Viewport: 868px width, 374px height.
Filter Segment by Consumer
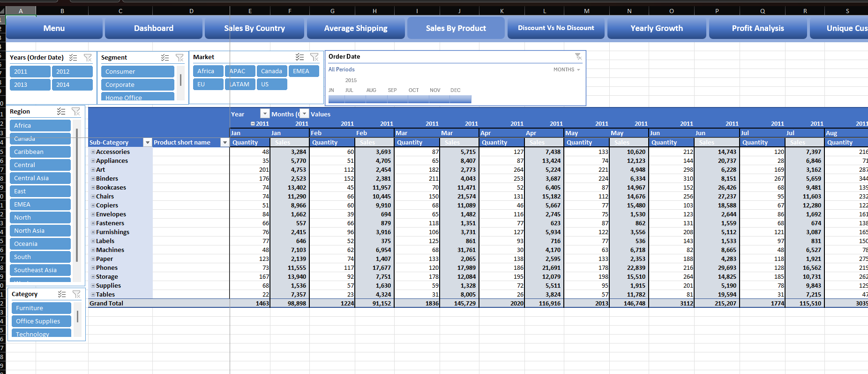[138, 71]
